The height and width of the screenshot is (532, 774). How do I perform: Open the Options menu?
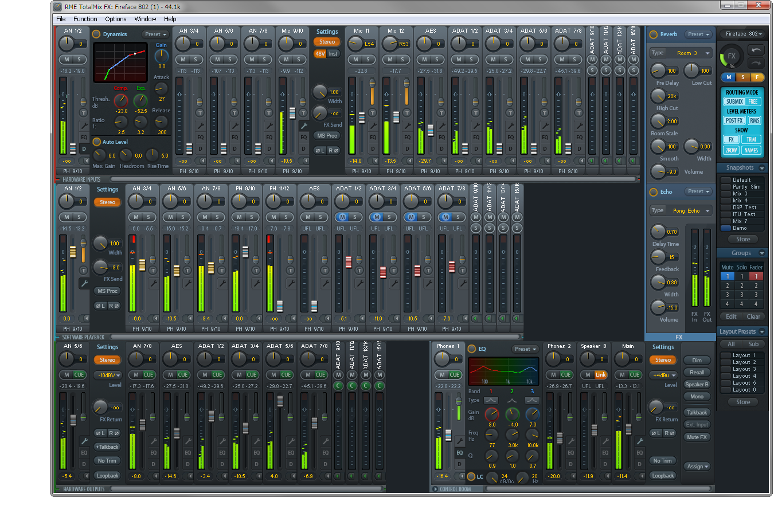click(115, 19)
